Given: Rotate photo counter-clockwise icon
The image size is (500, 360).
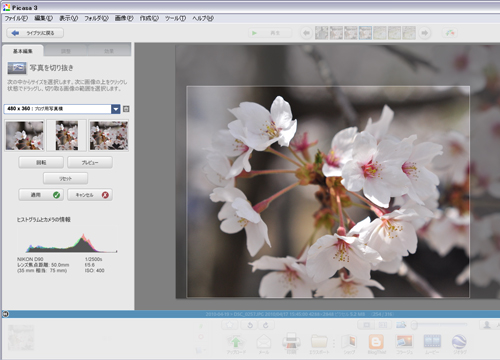Looking at the screenshot, I should point(250,325).
